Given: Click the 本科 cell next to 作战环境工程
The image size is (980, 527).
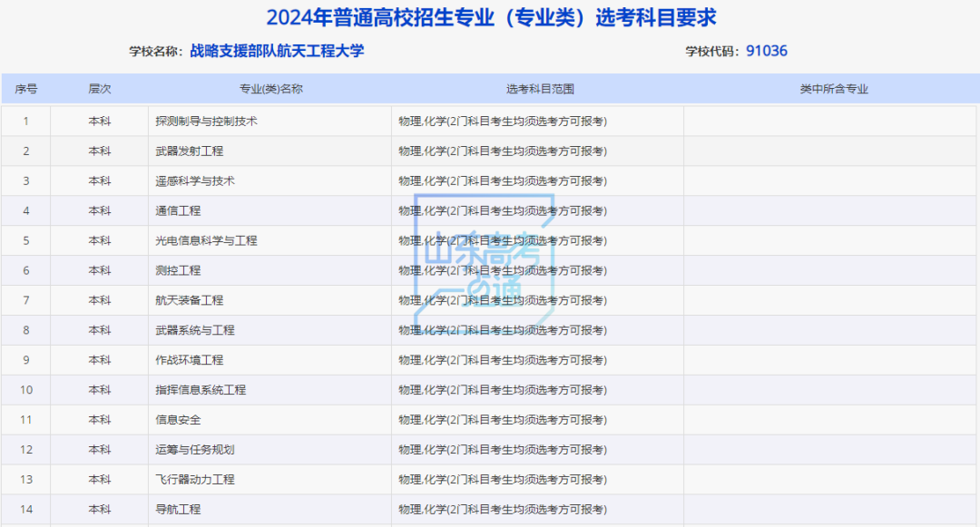Looking at the screenshot, I should click(x=100, y=360).
